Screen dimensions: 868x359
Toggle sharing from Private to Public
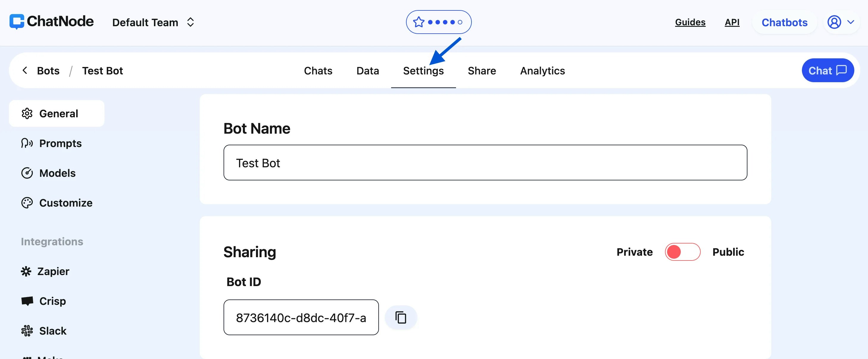tap(683, 252)
